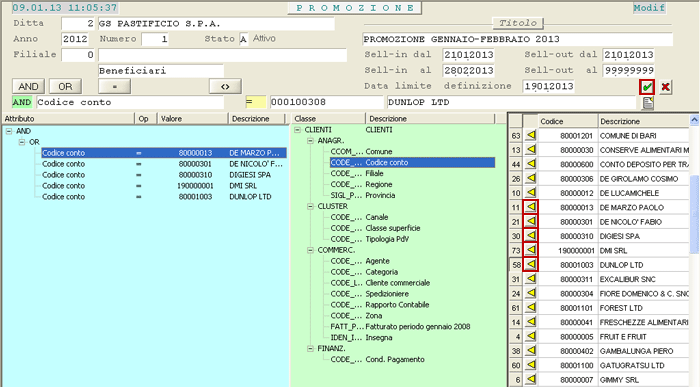Sort by the Attributo column header
The image size is (700, 387).
tap(68, 119)
